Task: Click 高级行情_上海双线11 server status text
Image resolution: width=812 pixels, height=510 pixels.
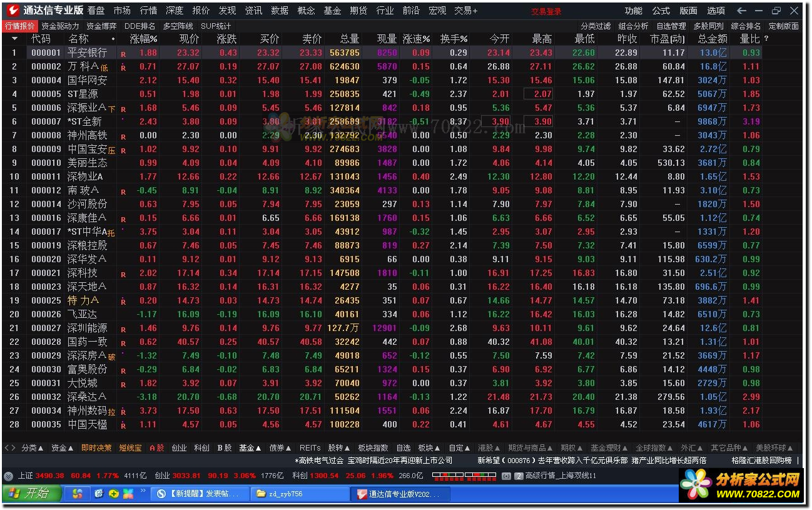Action: (x=561, y=476)
